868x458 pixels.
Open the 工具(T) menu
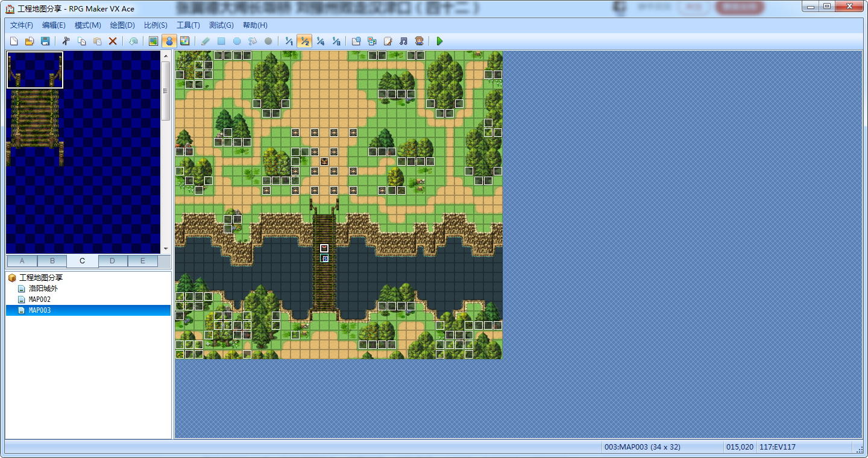pos(188,25)
